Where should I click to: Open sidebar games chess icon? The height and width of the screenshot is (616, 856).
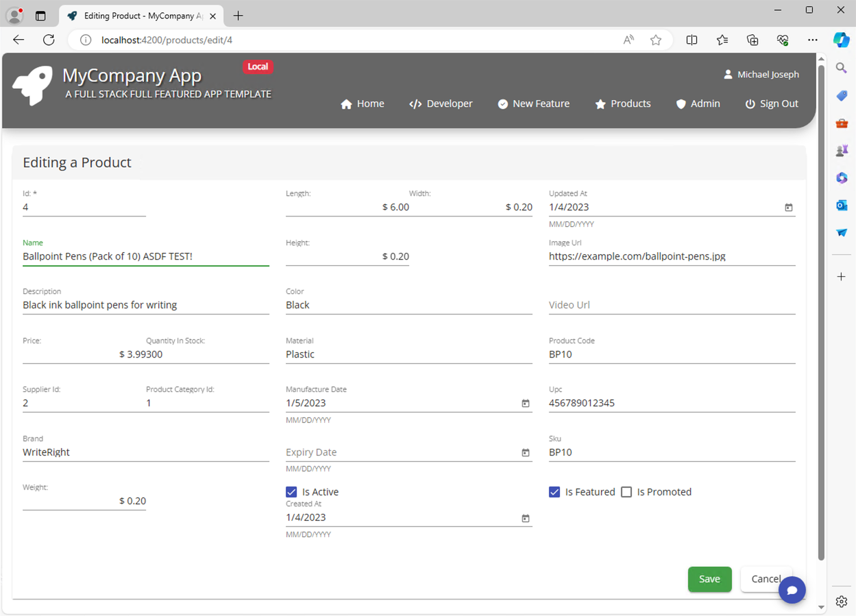[x=842, y=151]
